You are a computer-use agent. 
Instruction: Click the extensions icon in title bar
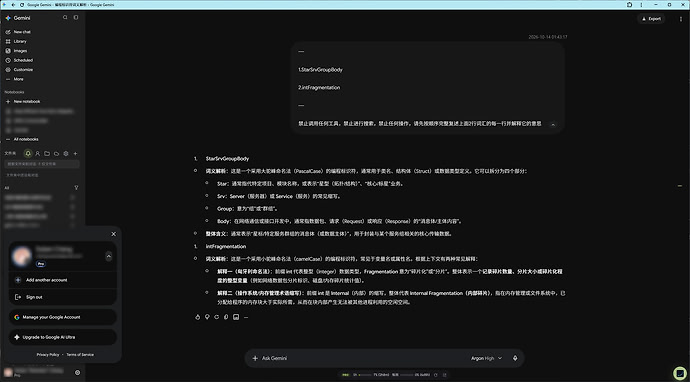[630, 4]
